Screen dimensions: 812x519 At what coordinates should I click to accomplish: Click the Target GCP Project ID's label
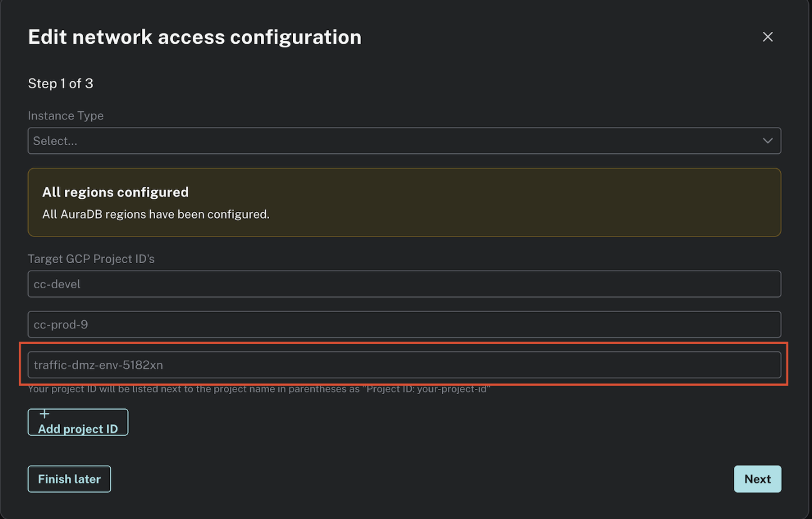91,258
